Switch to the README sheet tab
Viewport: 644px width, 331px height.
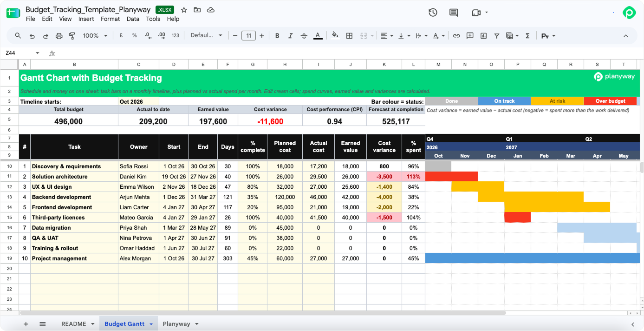click(74, 324)
